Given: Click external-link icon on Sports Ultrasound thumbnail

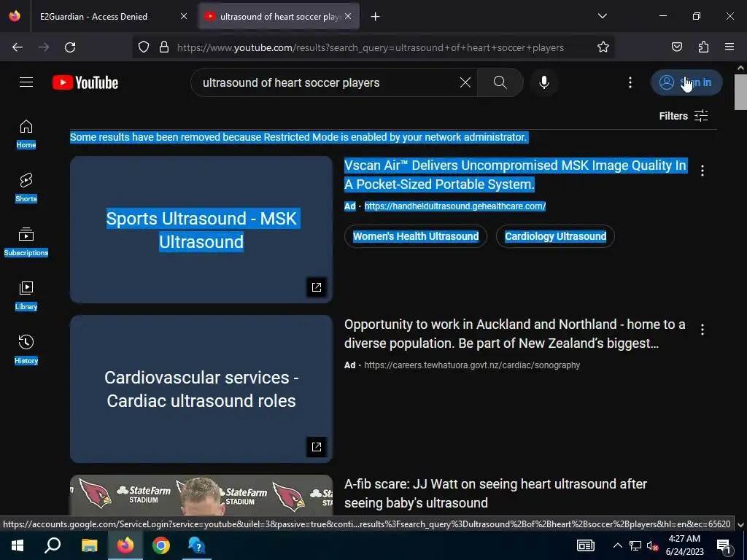Looking at the screenshot, I should [x=317, y=287].
